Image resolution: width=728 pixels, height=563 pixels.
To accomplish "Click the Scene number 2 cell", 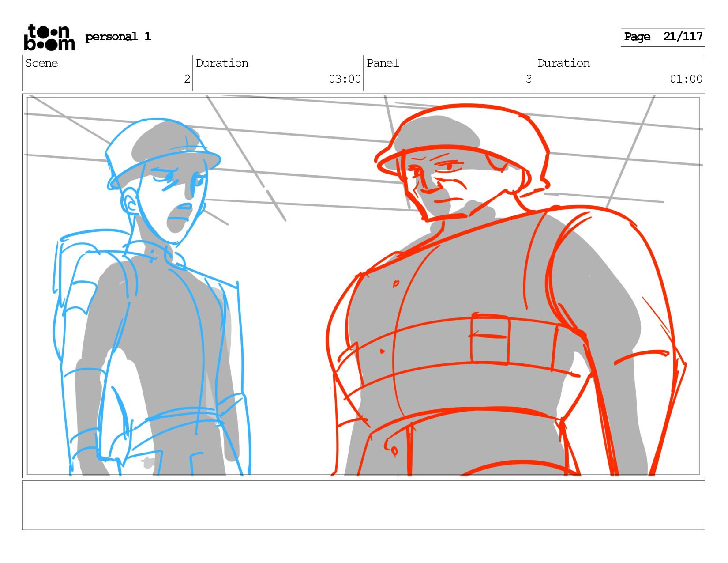I will (x=107, y=73).
